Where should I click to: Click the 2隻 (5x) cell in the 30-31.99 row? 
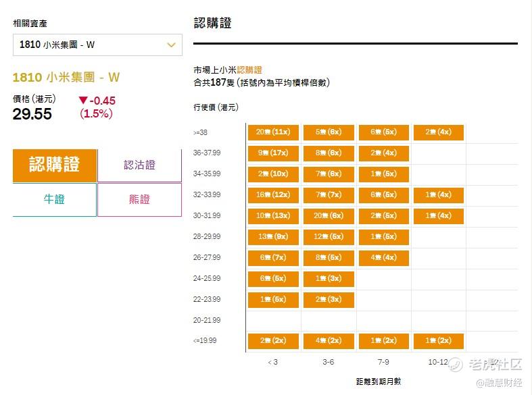384,216
